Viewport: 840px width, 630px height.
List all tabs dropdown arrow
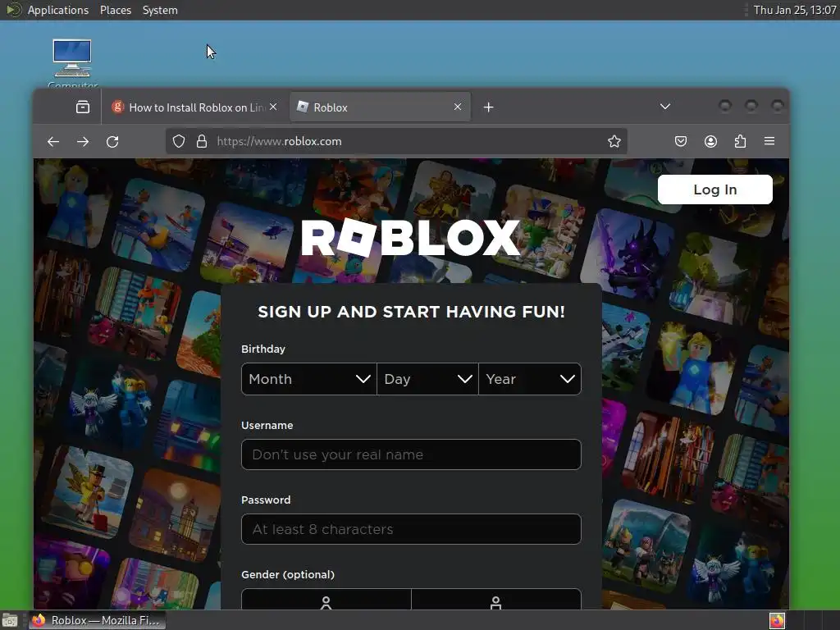pyautogui.click(x=664, y=107)
